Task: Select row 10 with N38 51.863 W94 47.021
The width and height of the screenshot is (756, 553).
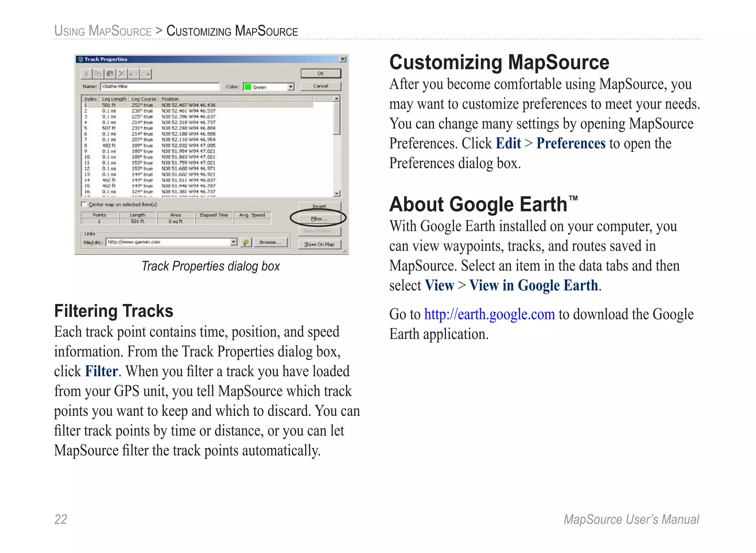Action: [197, 157]
